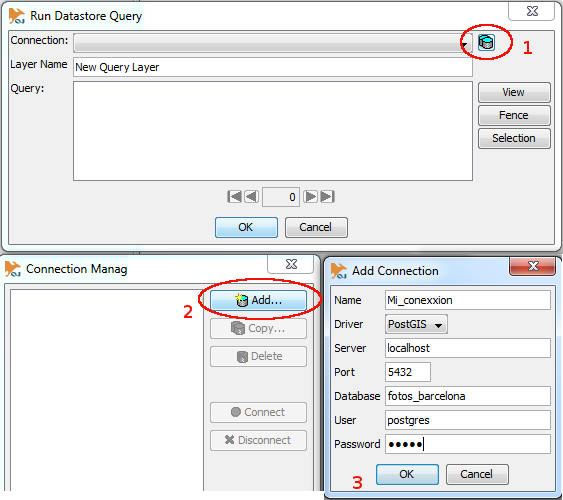The height and width of the screenshot is (500, 563).
Task: Click the Connect button
Action: (259, 412)
